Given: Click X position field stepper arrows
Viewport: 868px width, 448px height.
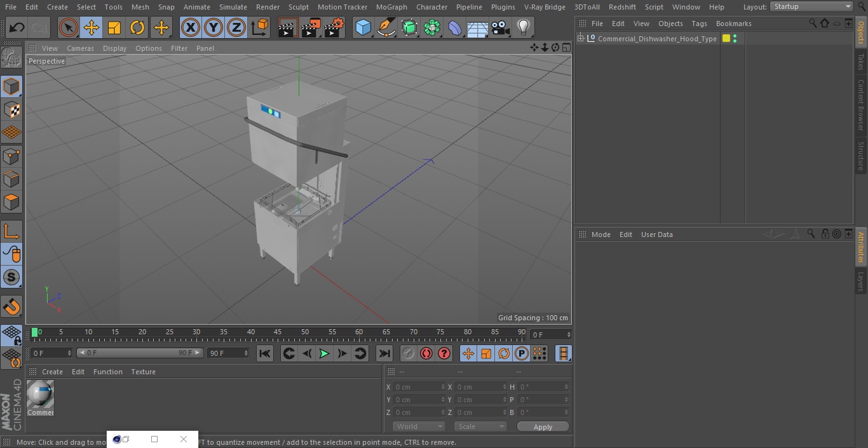Looking at the screenshot, I should coord(443,387).
